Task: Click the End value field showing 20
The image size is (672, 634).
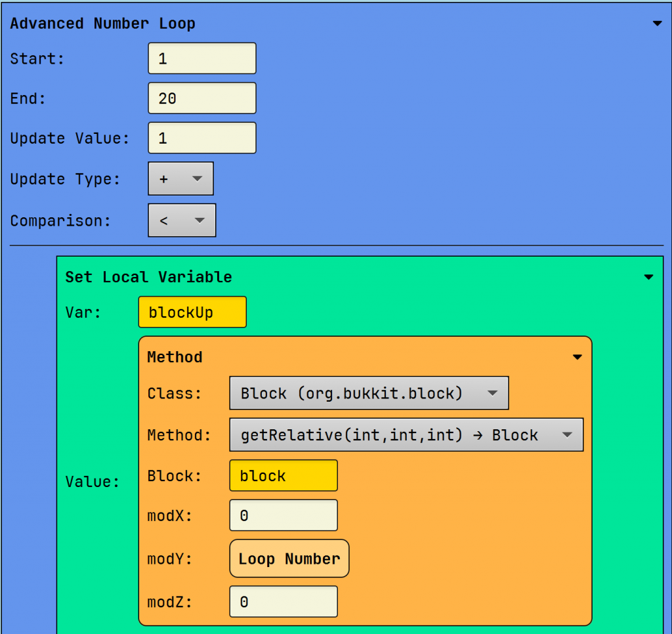Action: 202,98
